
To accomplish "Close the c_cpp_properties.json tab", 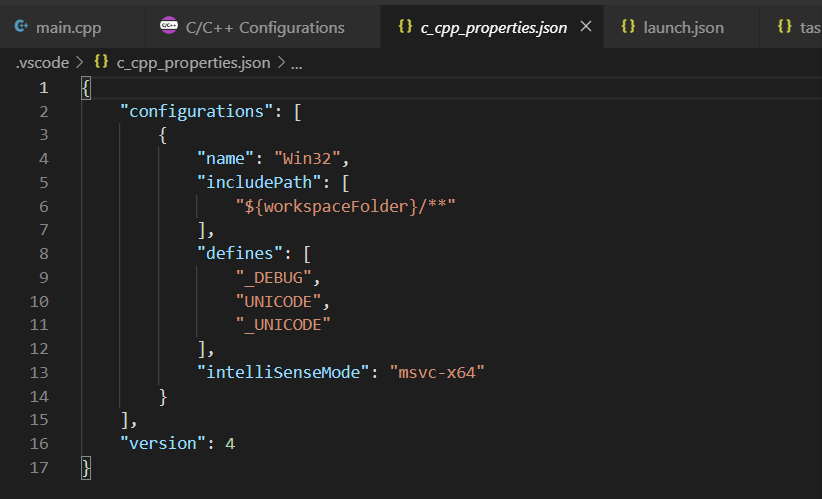I will point(586,26).
